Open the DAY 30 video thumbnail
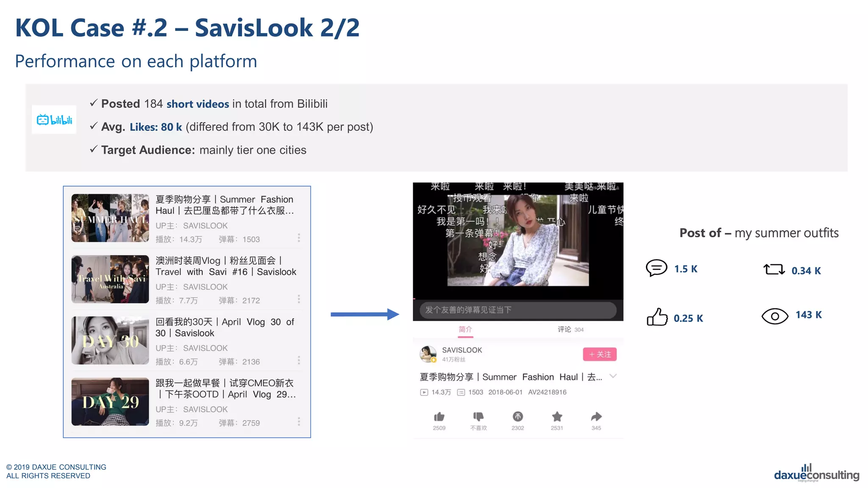 pyautogui.click(x=110, y=340)
